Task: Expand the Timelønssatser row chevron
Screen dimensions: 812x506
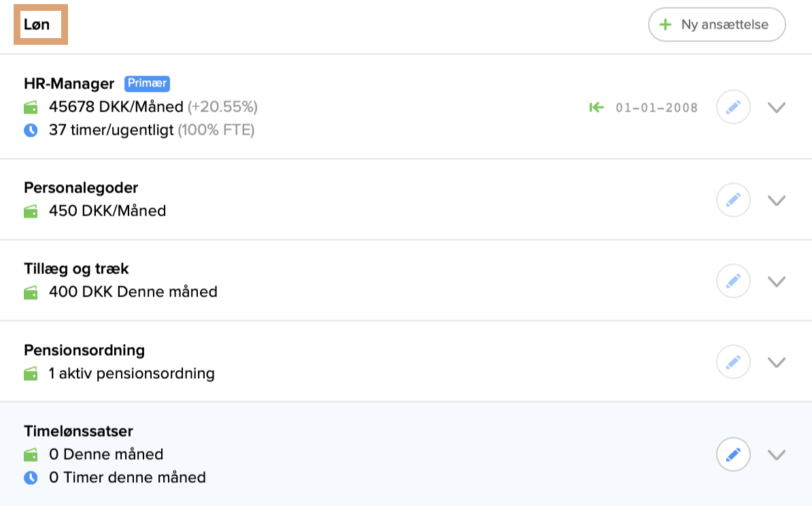Action: (x=777, y=454)
